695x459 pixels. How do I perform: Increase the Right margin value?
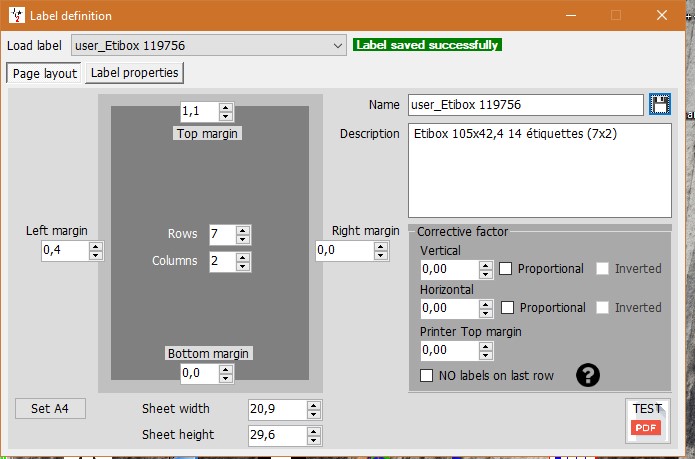pyautogui.click(x=381, y=247)
